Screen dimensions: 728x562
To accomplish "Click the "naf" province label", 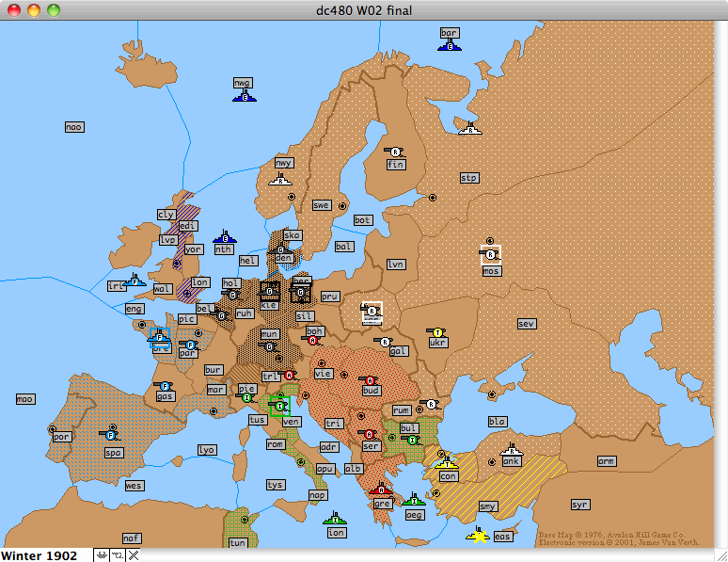I will click(132, 538).
